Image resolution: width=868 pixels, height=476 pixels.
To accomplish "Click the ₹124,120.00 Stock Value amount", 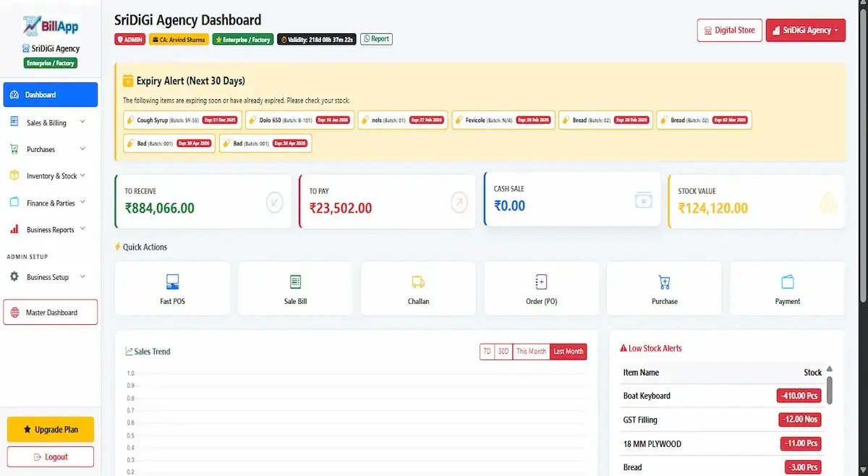I will click(x=713, y=208).
